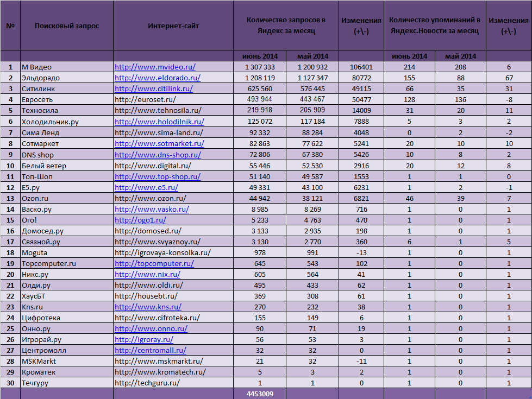The width and height of the screenshot is (532, 399).
Task: Select the value '625 560'
Action: (x=260, y=89)
